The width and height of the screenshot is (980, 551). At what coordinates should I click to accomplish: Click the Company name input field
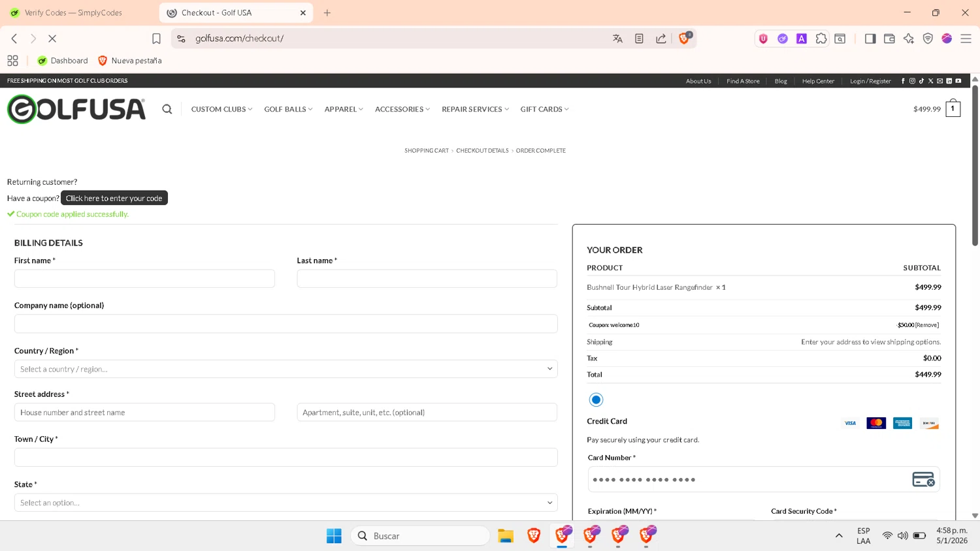286,324
